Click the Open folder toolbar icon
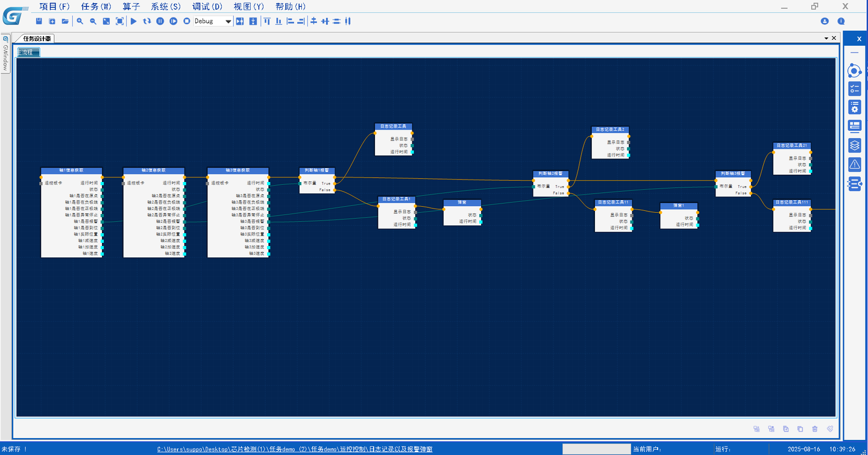868x455 pixels. pos(65,21)
